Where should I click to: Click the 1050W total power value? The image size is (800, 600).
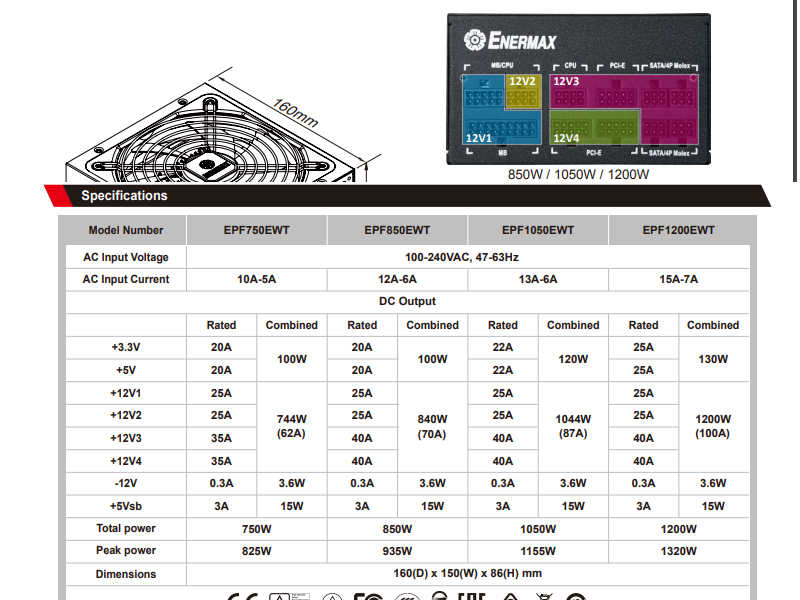click(x=538, y=529)
